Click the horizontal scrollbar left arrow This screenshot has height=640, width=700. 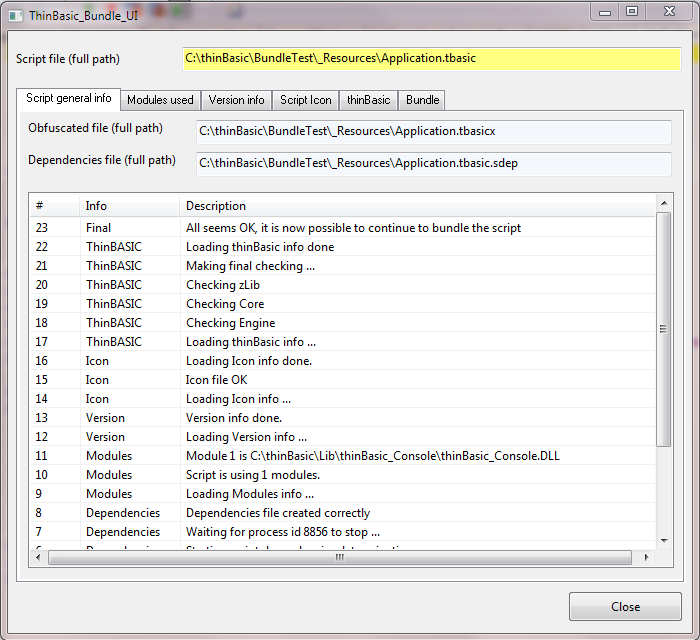coord(39,557)
